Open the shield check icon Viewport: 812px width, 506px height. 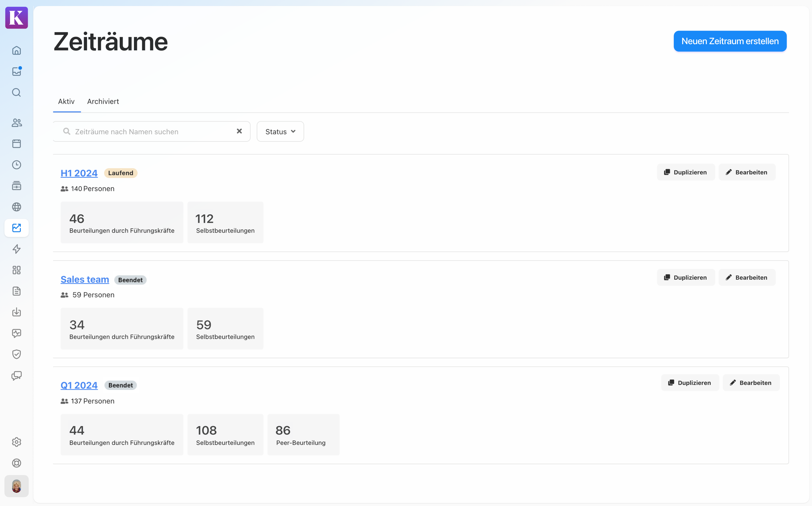(x=16, y=354)
